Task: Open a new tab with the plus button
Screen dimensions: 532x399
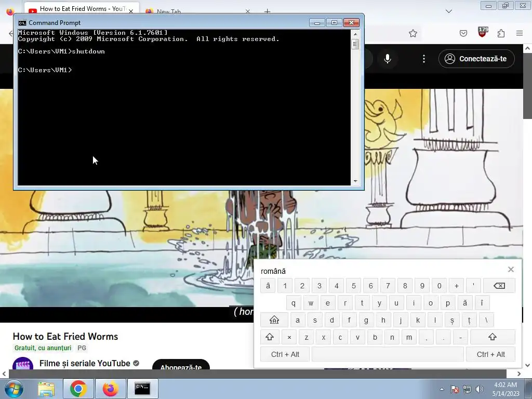Action: 268,11
